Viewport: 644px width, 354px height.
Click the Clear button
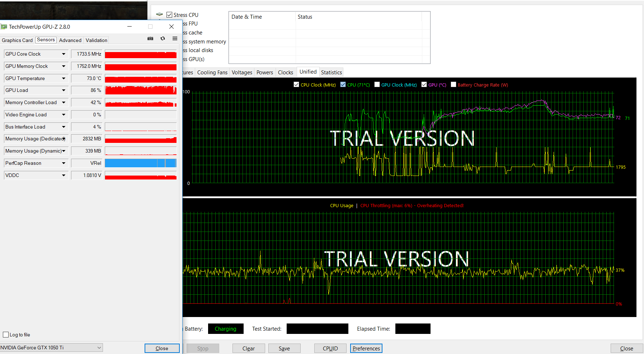[249, 348]
